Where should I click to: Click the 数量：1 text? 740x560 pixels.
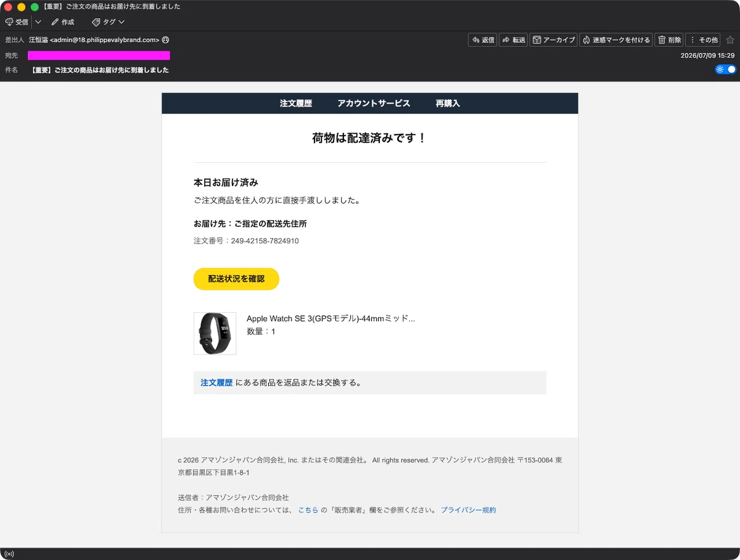261,332
